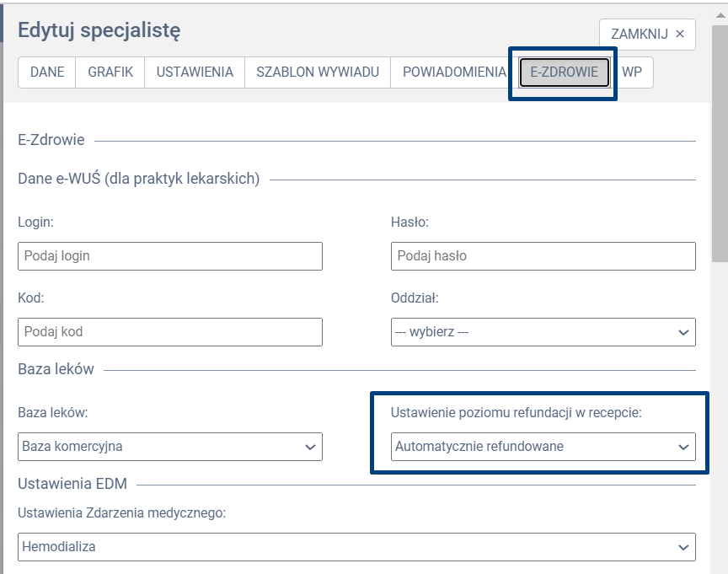
Task: Focus the 'Podaj login' input field
Action: click(x=170, y=256)
